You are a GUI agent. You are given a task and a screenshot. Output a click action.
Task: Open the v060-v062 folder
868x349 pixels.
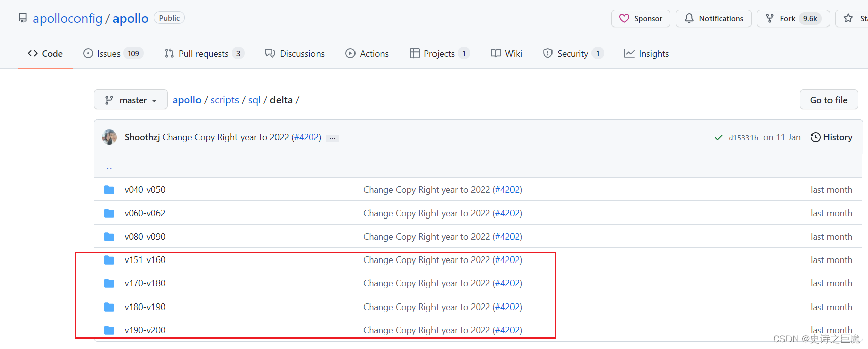(x=145, y=213)
